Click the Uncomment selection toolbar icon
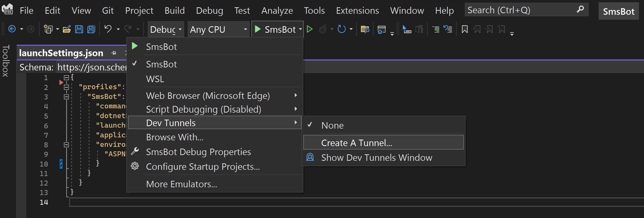Screen dimensions: 644x218 448,29
